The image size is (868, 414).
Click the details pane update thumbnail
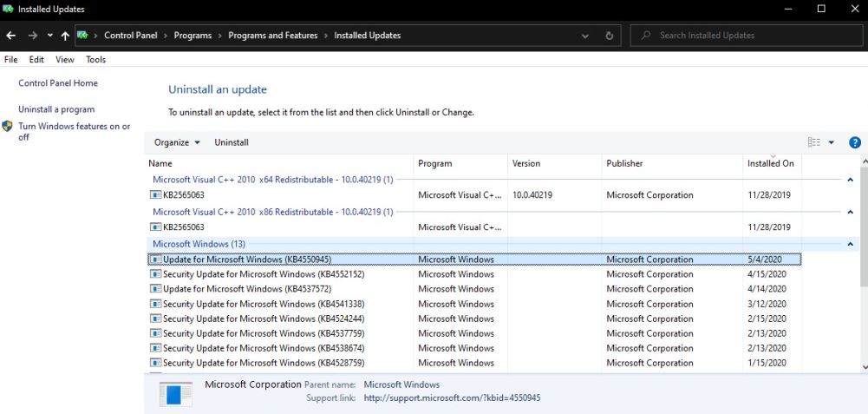tap(175, 394)
